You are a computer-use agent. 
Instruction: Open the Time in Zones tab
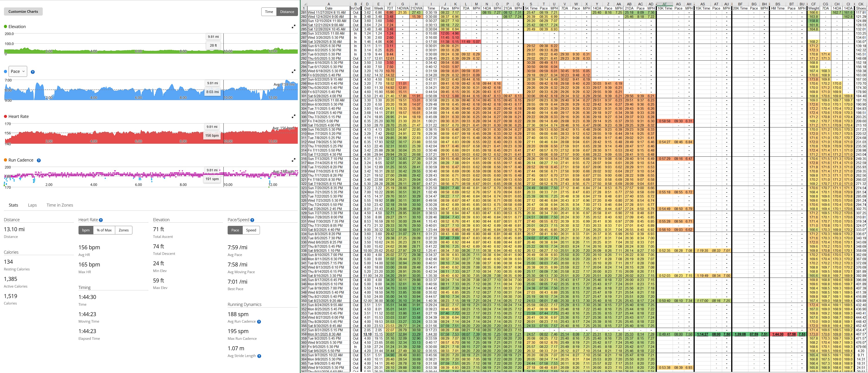(x=60, y=205)
